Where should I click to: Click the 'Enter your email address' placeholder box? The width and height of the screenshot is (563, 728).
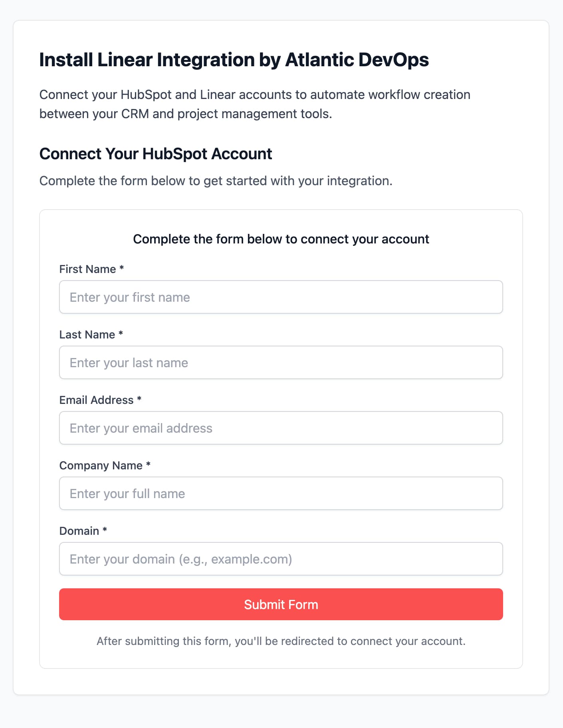281,428
